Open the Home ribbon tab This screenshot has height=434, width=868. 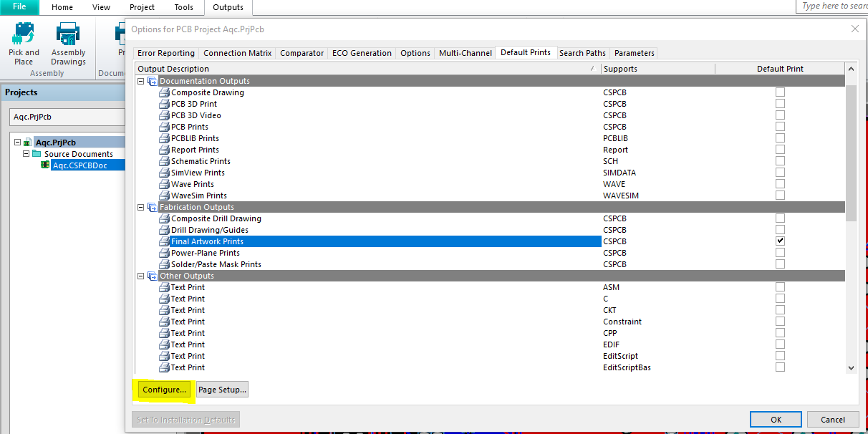click(x=62, y=7)
